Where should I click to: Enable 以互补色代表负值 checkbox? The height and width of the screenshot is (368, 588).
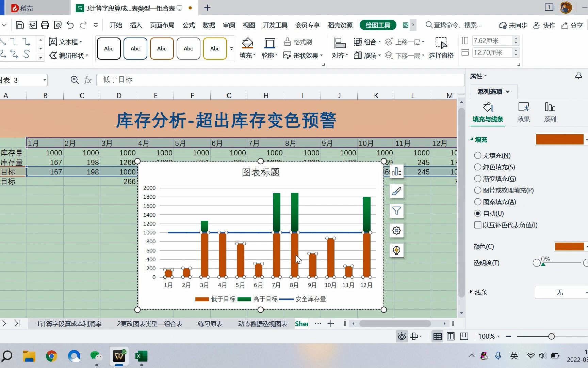pos(478,225)
